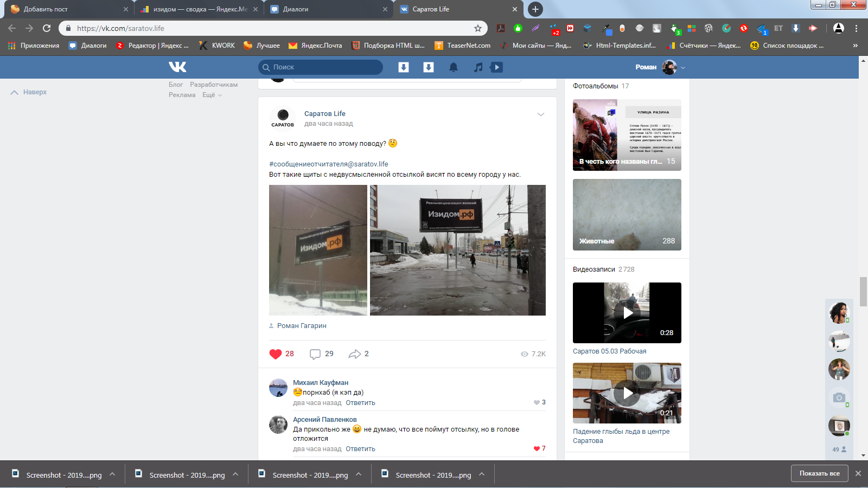Click the VK logo in header
Viewport: 868px width, 488px height.
[x=177, y=67]
